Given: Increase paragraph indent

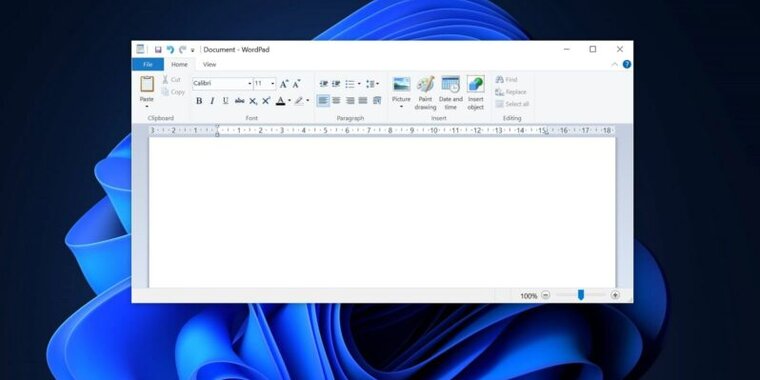Looking at the screenshot, I should pyautogui.click(x=336, y=84).
